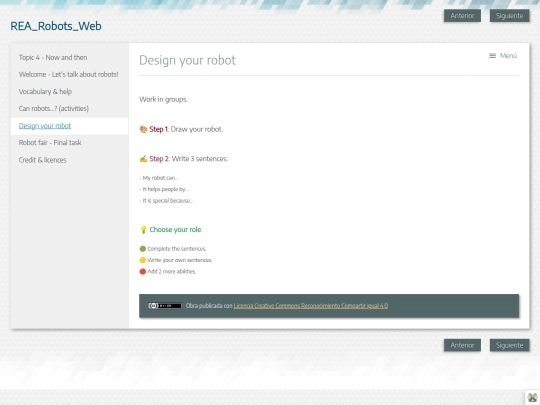Click the artist palette emoji beside Step 1
Image resolution: width=540 pixels, height=405 pixels.
tap(143, 129)
